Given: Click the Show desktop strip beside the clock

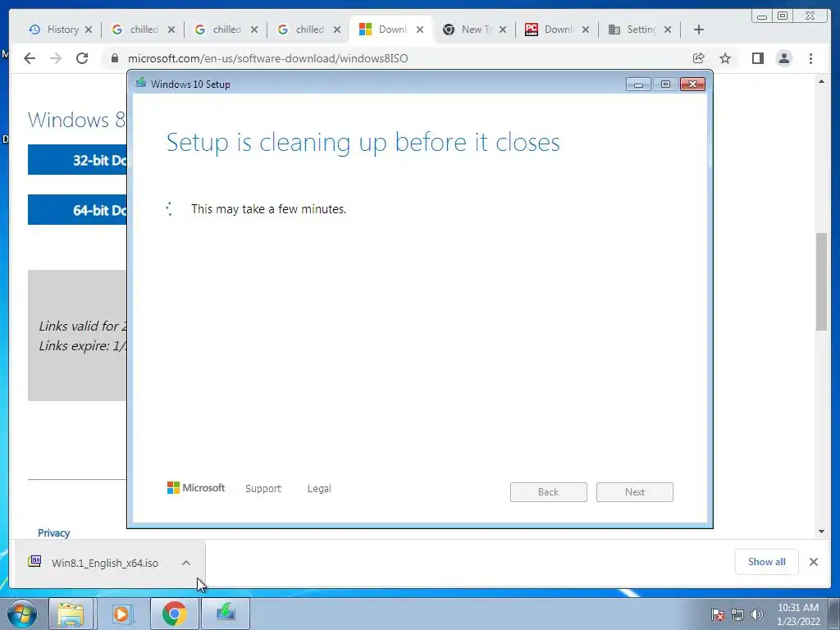Looking at the screenshot, I should pos(834,614).
